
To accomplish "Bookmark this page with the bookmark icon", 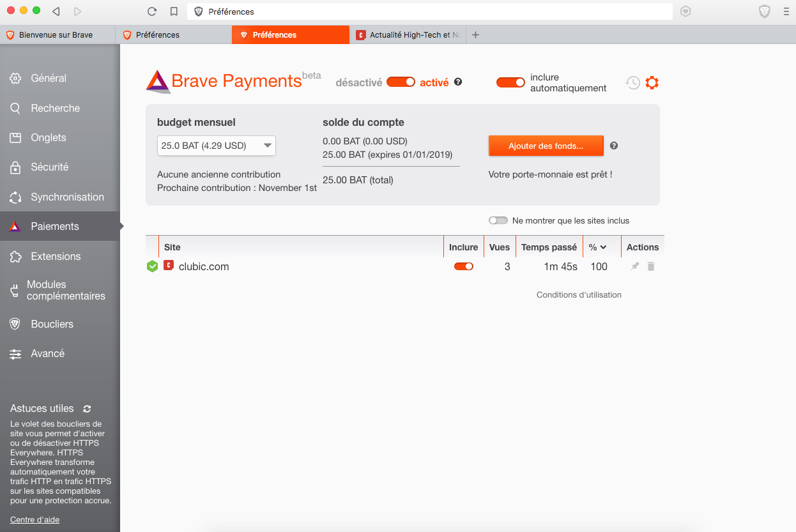I will tap(174, 11).
